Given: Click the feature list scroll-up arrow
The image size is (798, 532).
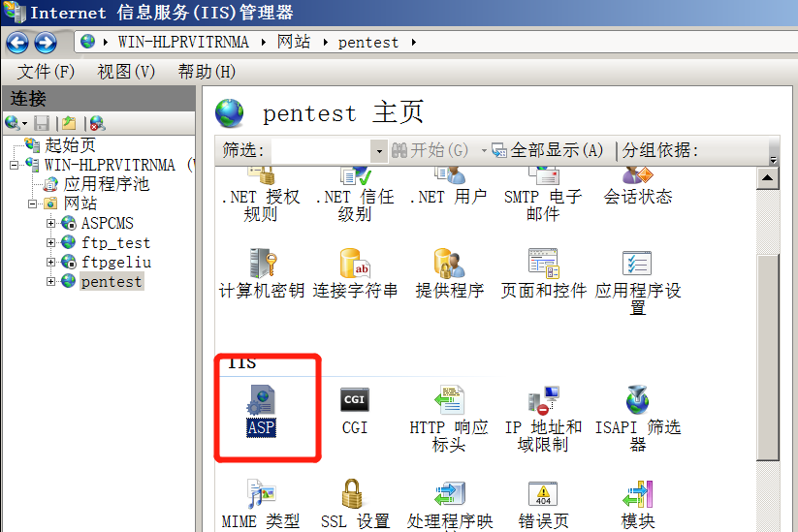Looking at the screenshot, I should 768,178.
